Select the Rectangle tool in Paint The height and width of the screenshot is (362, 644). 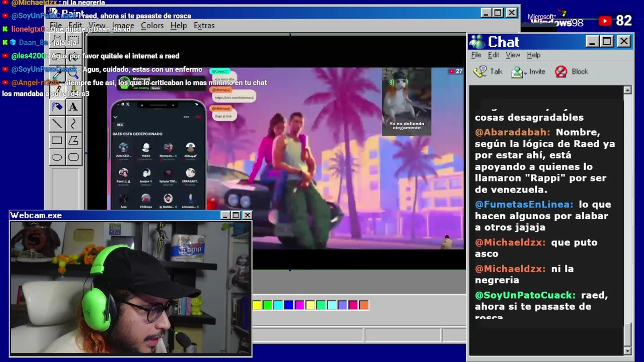coord(57,141)
